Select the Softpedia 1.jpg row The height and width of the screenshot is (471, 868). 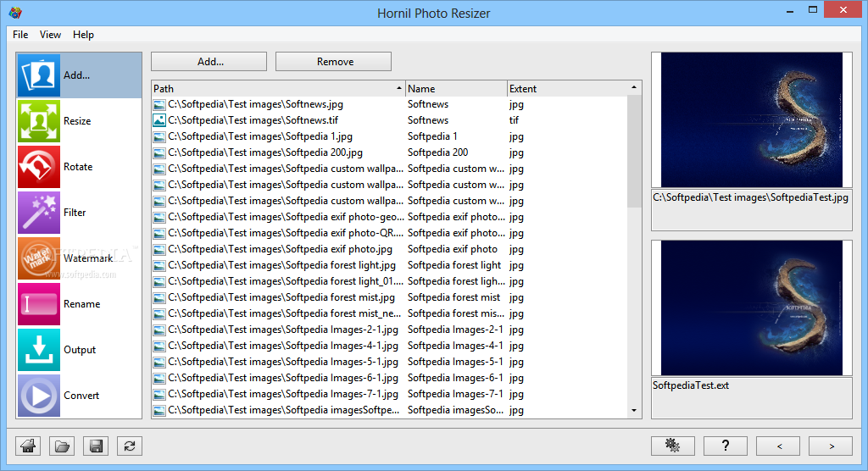point(390,136)
